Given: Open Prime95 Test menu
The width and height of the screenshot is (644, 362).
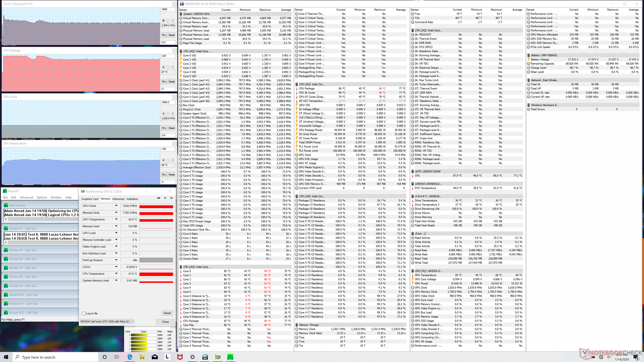Looking at the screenshot, I should point(5,197).
